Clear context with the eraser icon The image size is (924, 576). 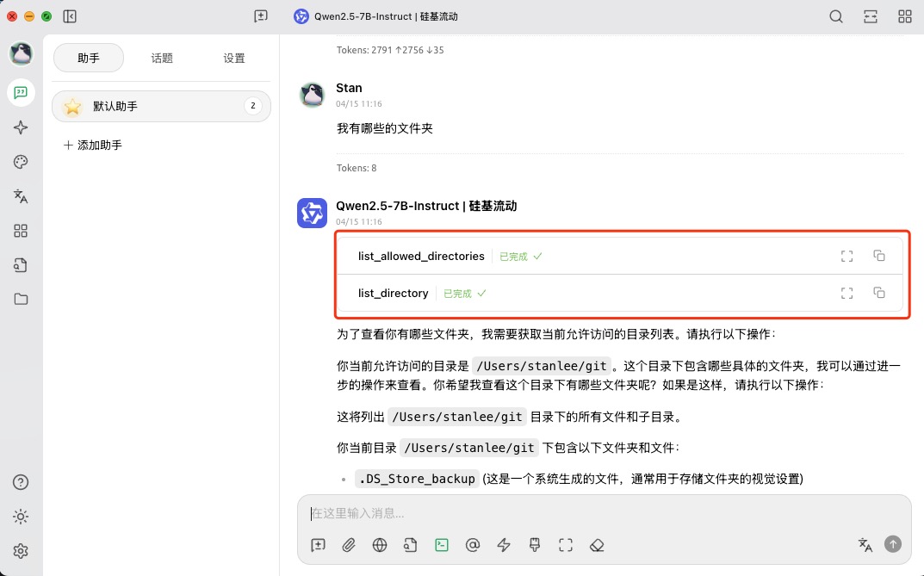[x=597, y=545]
